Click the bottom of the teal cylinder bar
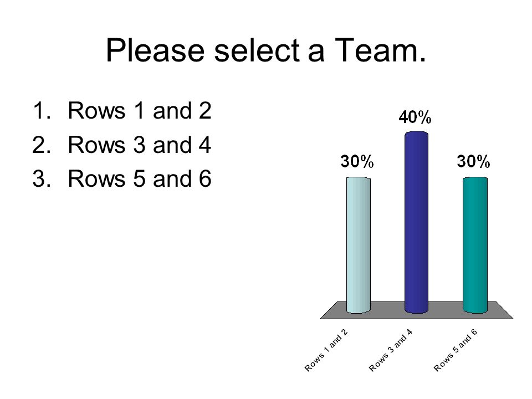 tap(475, 309)
